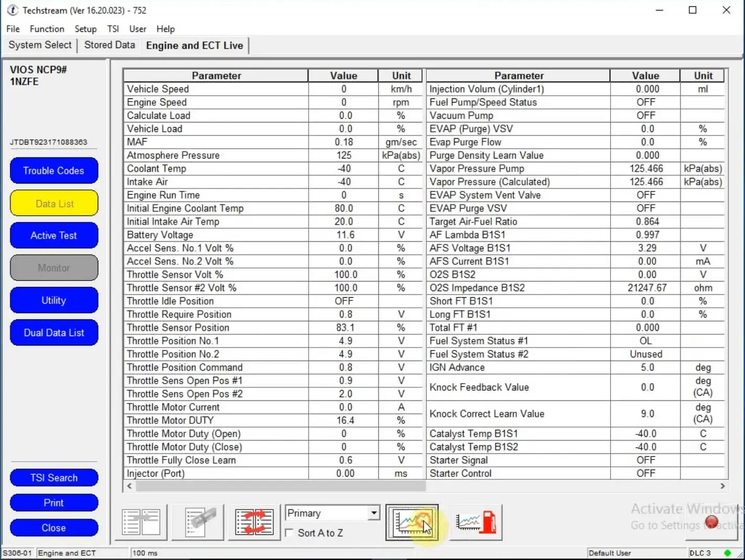Viewport: 745px width, 560px height.
Task: Click the 21247.67 ohm value cell
Action: [x=646, y=288]
